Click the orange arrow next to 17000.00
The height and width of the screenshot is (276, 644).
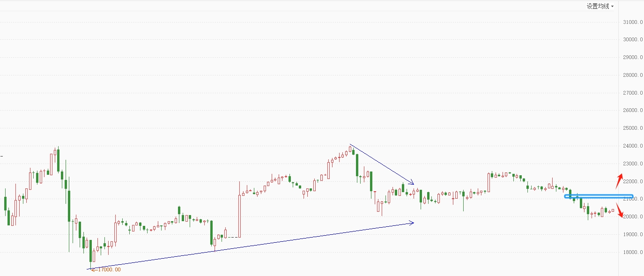(94, 269)
